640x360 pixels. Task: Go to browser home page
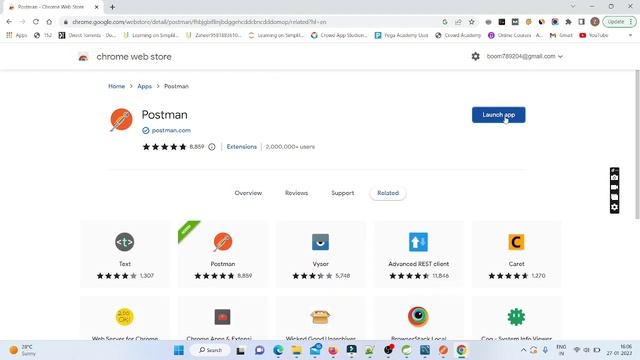click(49, 22)
